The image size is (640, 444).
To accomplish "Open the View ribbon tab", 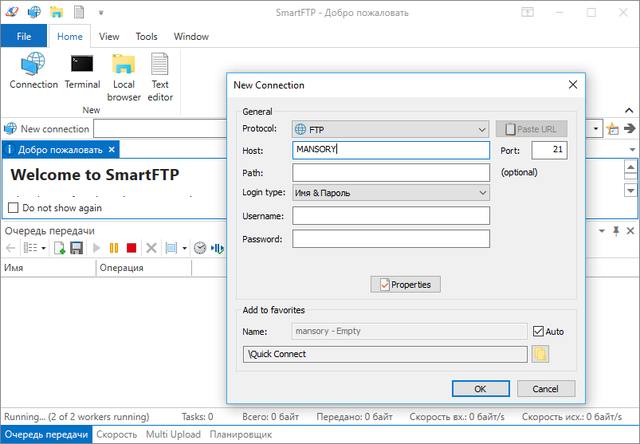I will (x=109, y=37).
